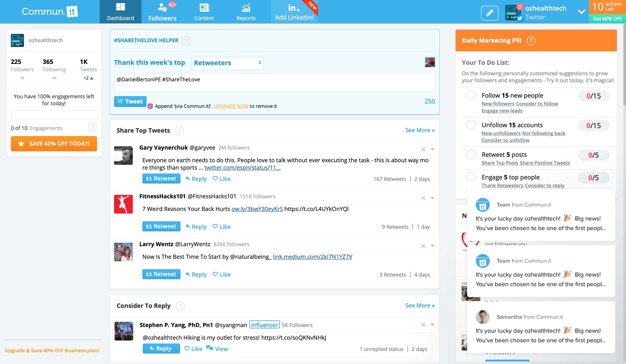Click the pencil compose icon in header
The image size is (626, 364).
(489, 13)
